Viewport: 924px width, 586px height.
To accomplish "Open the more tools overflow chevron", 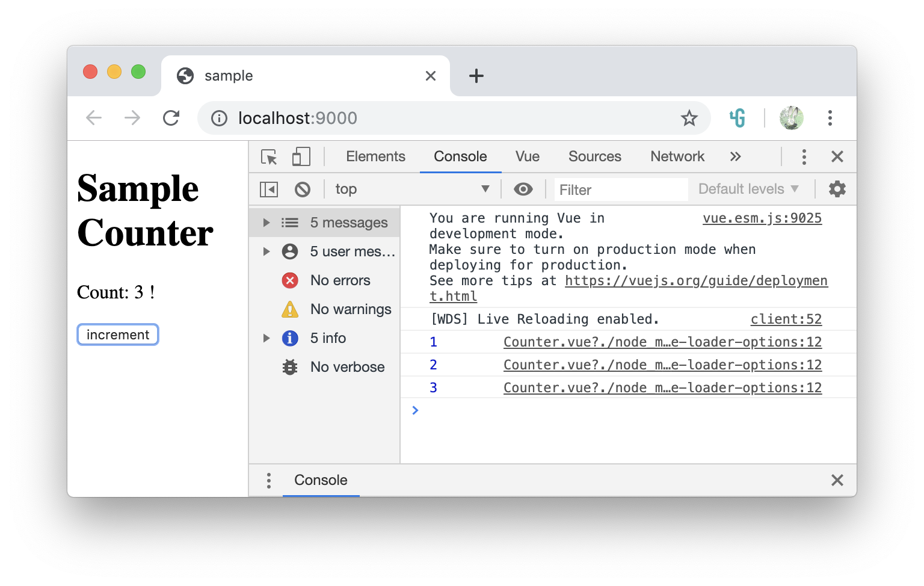I will click(735, 156).
